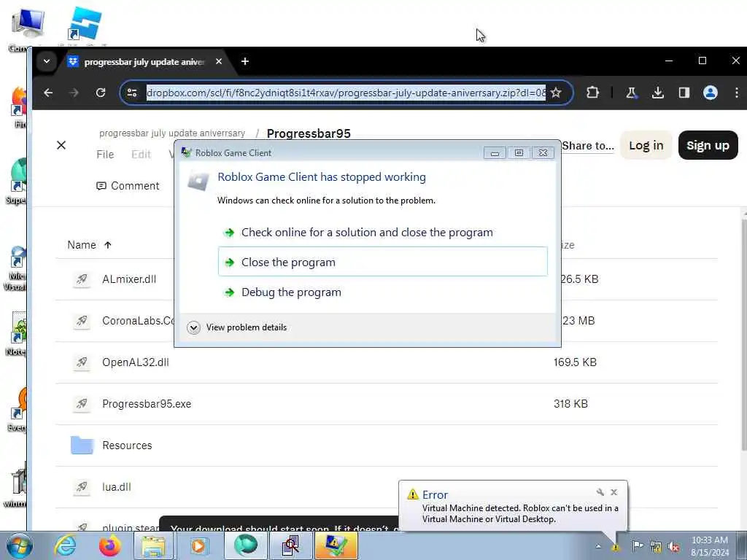The height and width of the screenshot is (560, 747).
Task: Close the progressbar july update tab
Action: coord(219,61)
